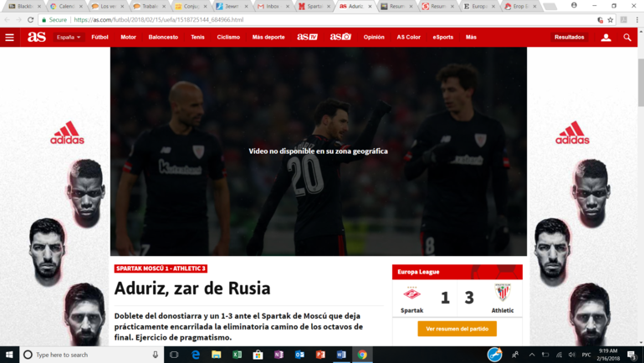Expand the España edition dropdown
644x363 pixels.
click(69, 38)
